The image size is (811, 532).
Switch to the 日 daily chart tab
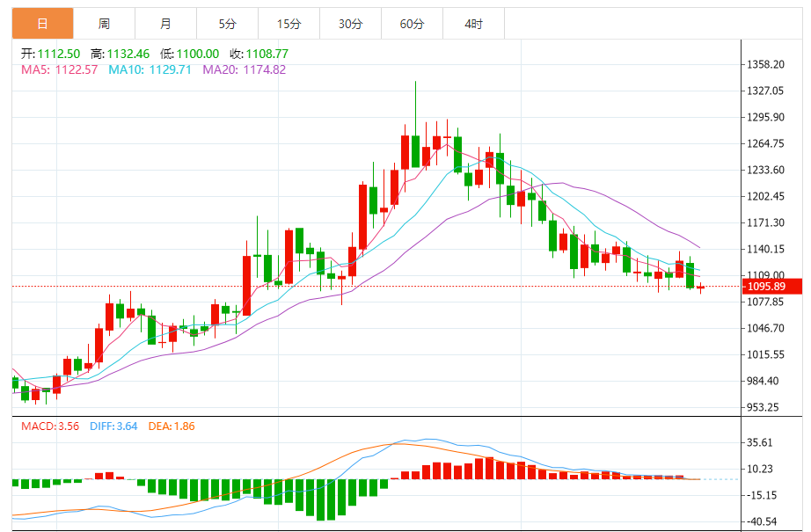pos(43,25)
